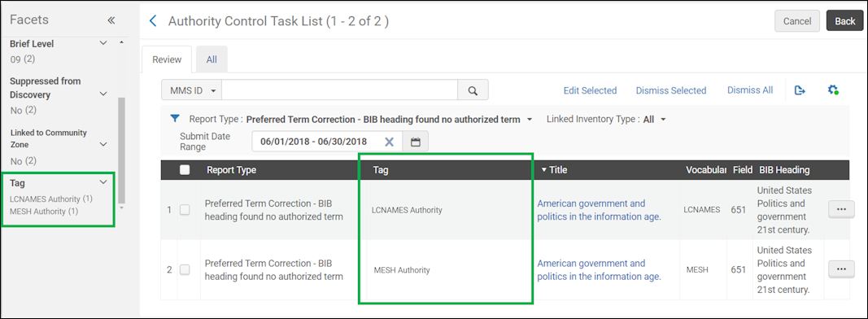Filter by LCNAMES Authority facet

[51, 199]
